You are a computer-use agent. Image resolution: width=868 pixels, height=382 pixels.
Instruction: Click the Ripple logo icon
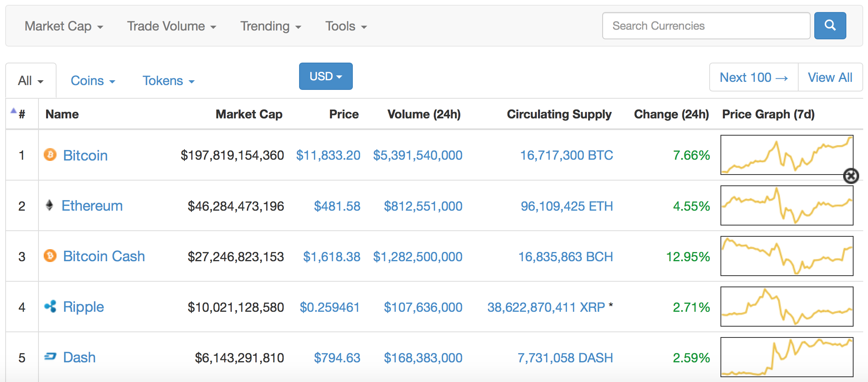[50, 307]
